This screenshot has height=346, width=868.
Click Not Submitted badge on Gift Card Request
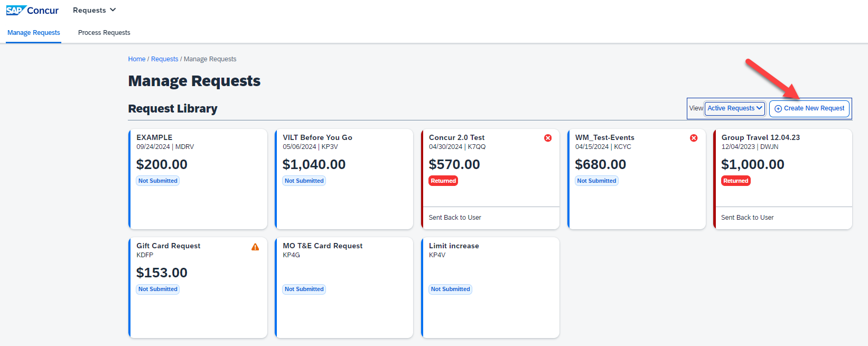[x=158, y=289]
